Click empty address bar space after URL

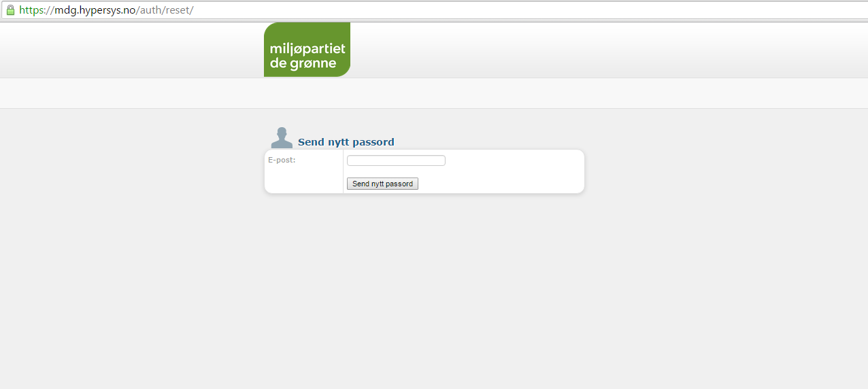531,10
